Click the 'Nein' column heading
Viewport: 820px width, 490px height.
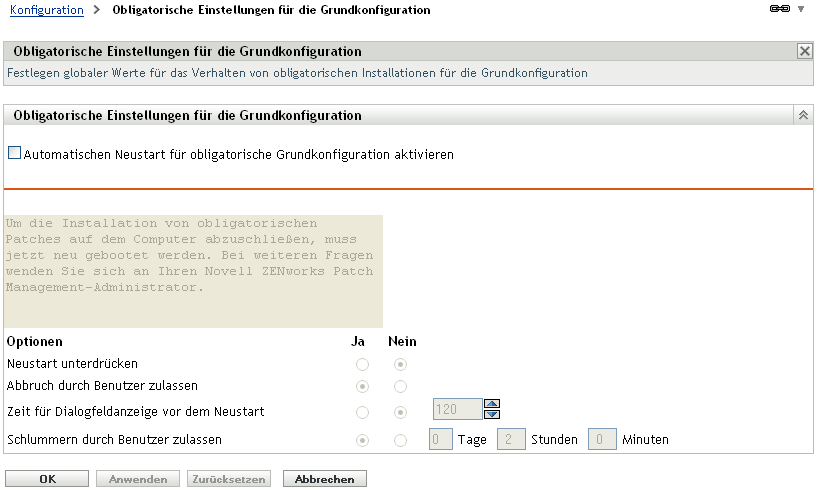[402, 341]
